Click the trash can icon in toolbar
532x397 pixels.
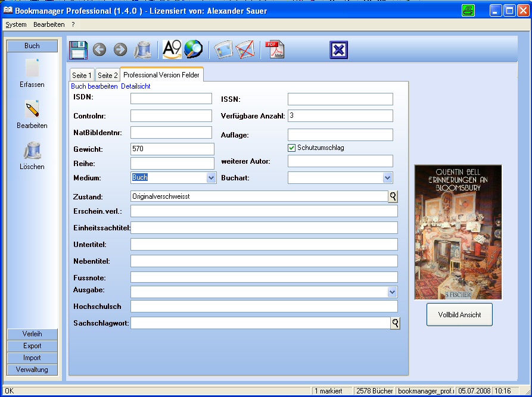[142, 50]
